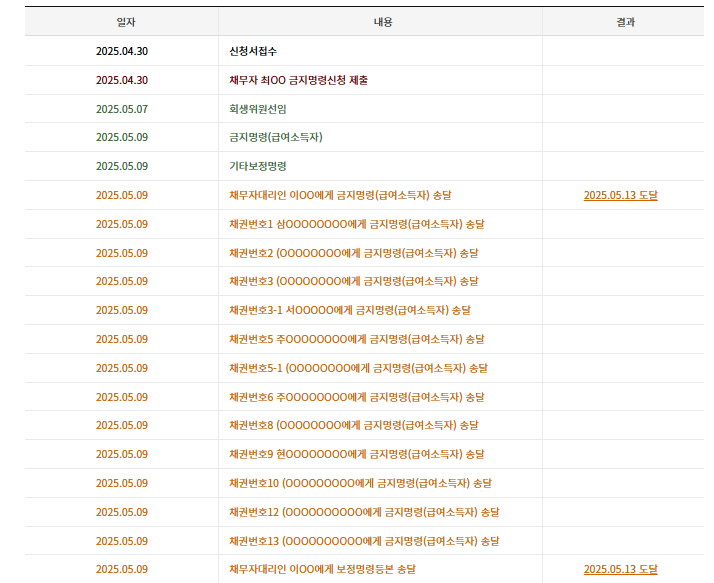Select the 기타보정명령 entry
The width and height of the screenshot is (714, 583).
(x=258, y=166)
